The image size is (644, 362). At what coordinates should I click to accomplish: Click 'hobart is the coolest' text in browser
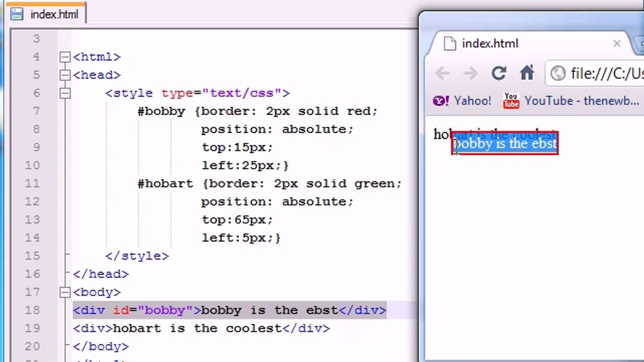495,134
